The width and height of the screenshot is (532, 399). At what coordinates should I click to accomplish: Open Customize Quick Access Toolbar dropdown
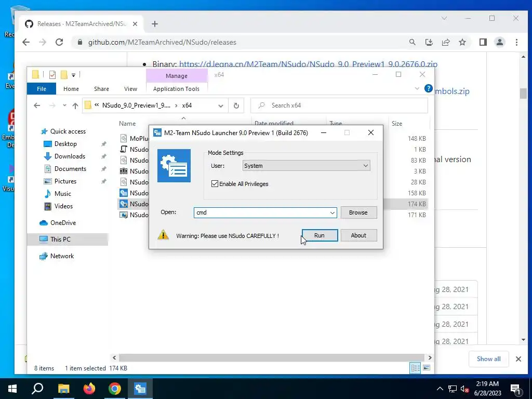pos(73,75)
